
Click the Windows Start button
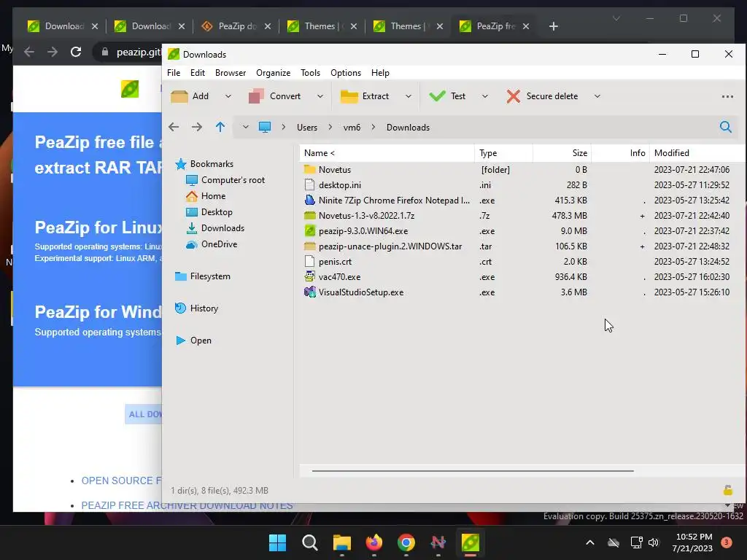pyautogui.click(x=277, y=542)
